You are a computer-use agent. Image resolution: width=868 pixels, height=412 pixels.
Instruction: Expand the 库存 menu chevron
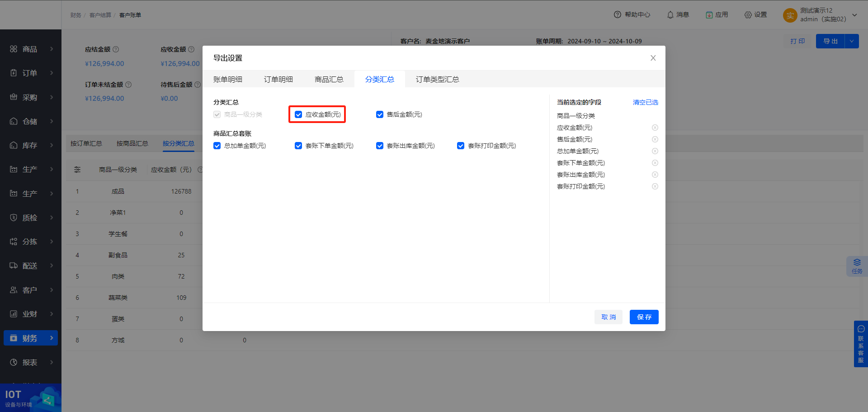52,145
